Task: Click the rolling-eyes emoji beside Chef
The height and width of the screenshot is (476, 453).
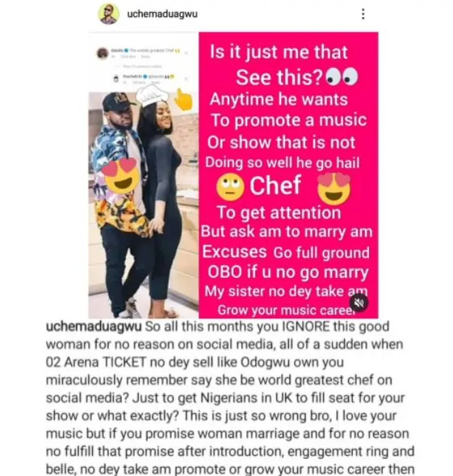Action: (230, 187)
